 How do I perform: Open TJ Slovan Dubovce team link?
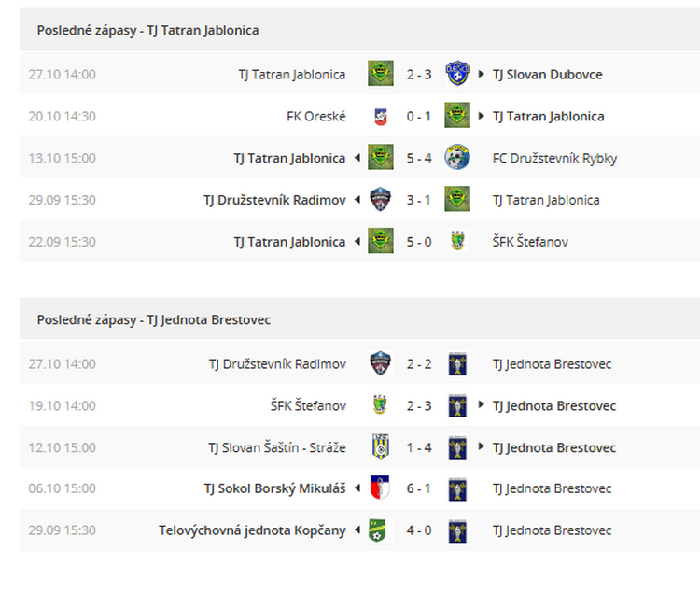(547, 74)
